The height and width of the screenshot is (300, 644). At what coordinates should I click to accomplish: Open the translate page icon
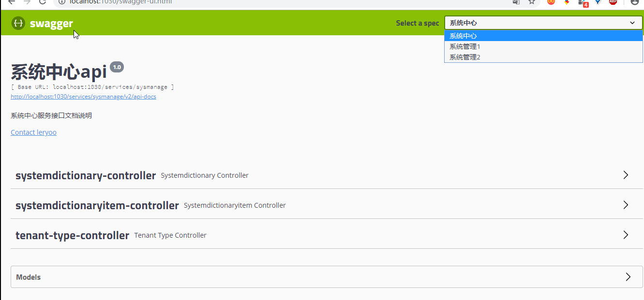[516, 2]
